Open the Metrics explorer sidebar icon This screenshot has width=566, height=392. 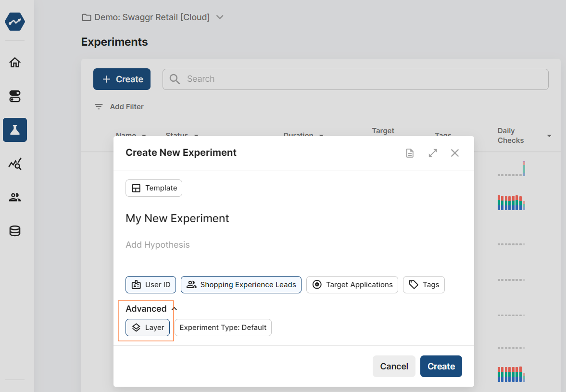click(14, 164)
